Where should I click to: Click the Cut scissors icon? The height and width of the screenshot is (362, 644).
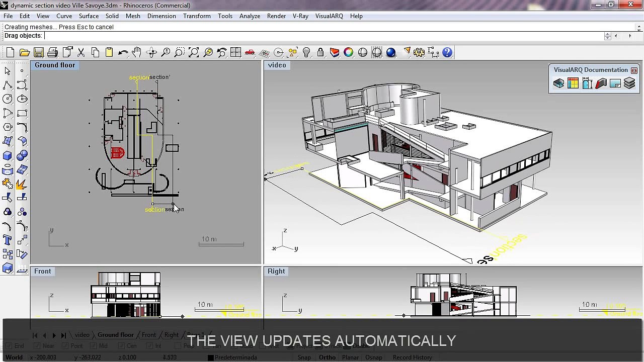click(x=80, y=52)
